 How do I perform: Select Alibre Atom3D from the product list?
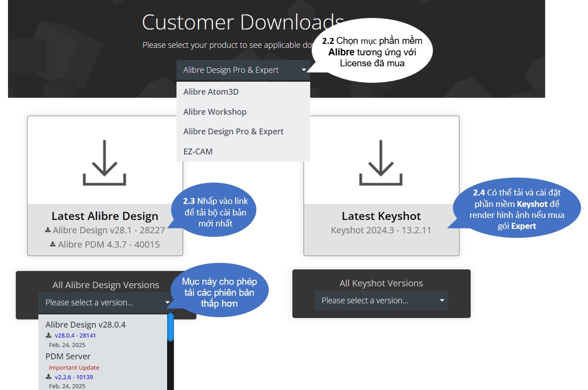pos(211,92)
